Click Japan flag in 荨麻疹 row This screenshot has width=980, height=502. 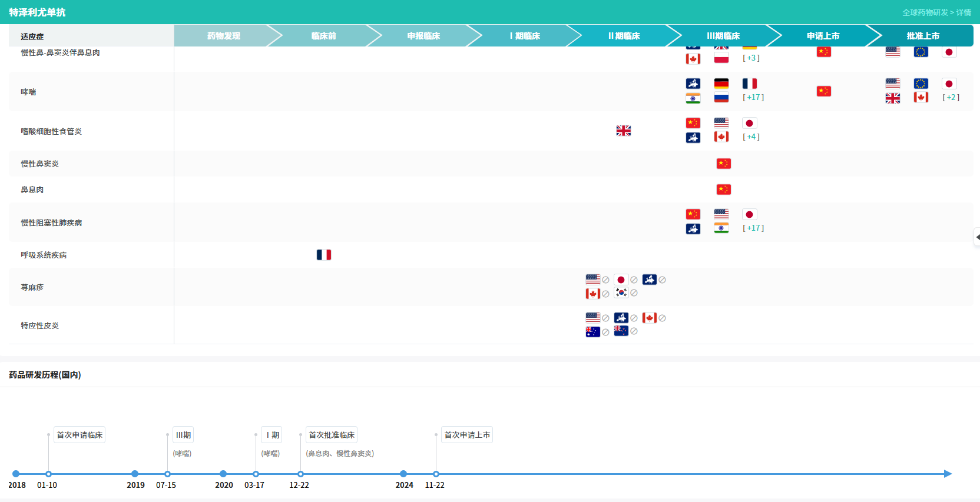[x=621, y=280]
